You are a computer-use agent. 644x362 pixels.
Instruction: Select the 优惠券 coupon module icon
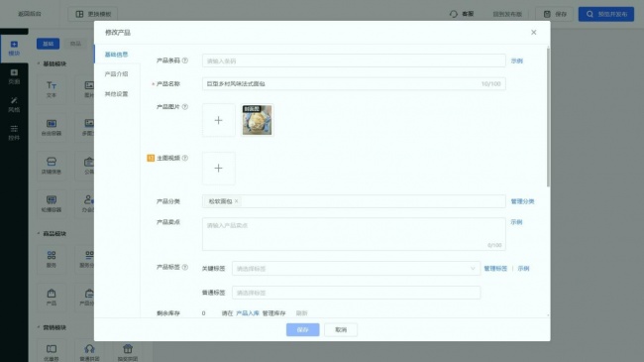click(52, 352)
